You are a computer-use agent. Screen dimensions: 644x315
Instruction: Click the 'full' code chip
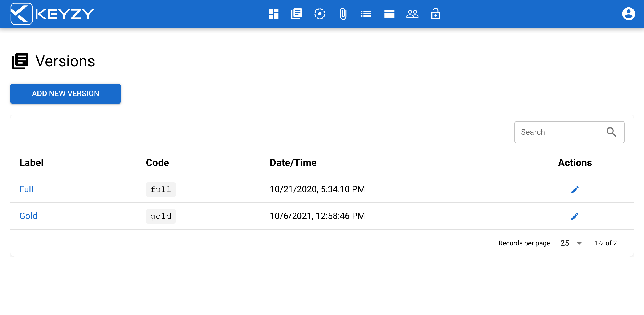(x=161, y=189)
